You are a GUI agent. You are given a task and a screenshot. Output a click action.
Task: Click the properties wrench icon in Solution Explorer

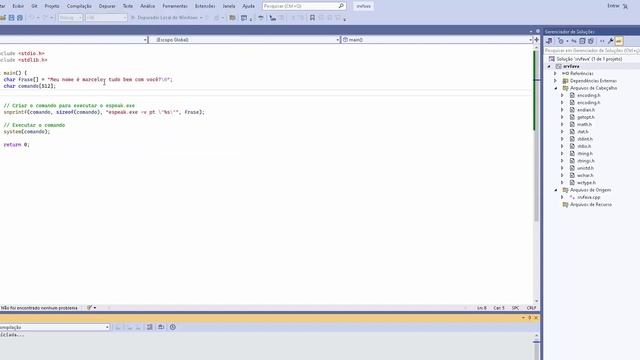pyautogui.click(x=611, y=41)
